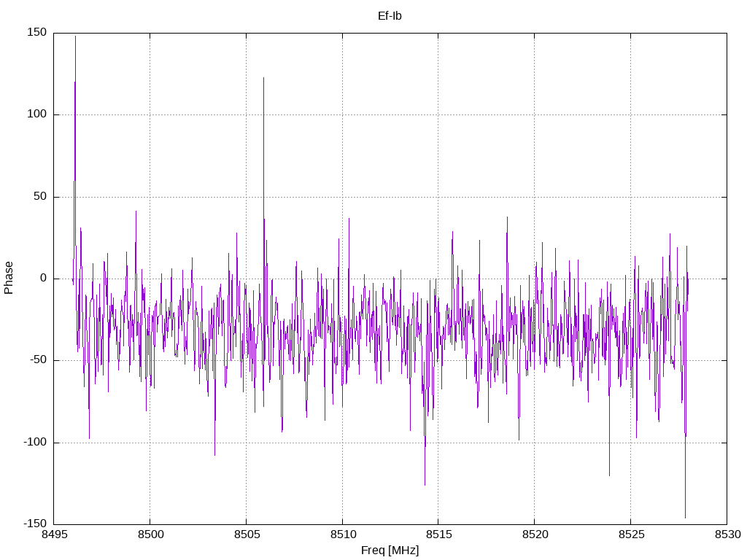The width and height of the screenshot is (747, 560).
Task: Click the 8515 x-axis tick label
Action: pos(438,534)
